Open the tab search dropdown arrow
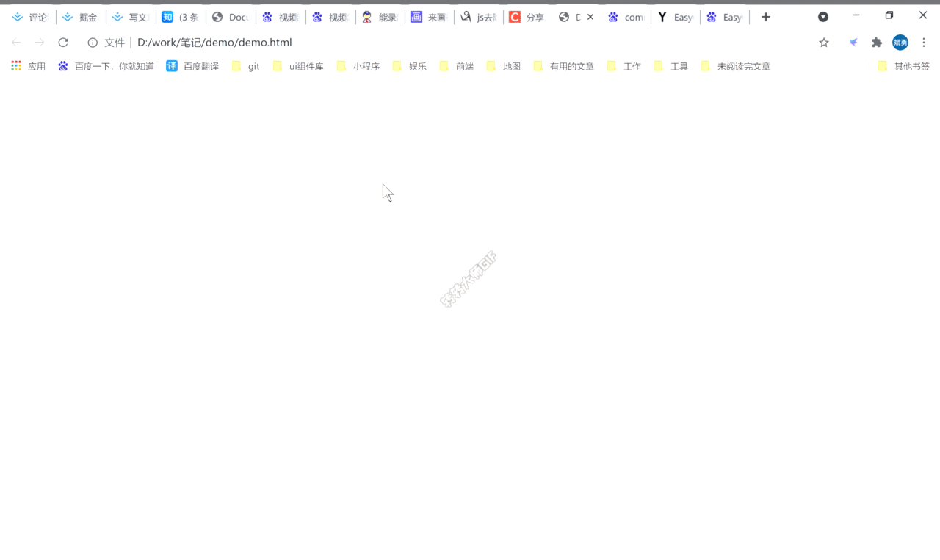The width and height of the screenshot is (940, 560). pyautogui.click(x=823, y=17)
